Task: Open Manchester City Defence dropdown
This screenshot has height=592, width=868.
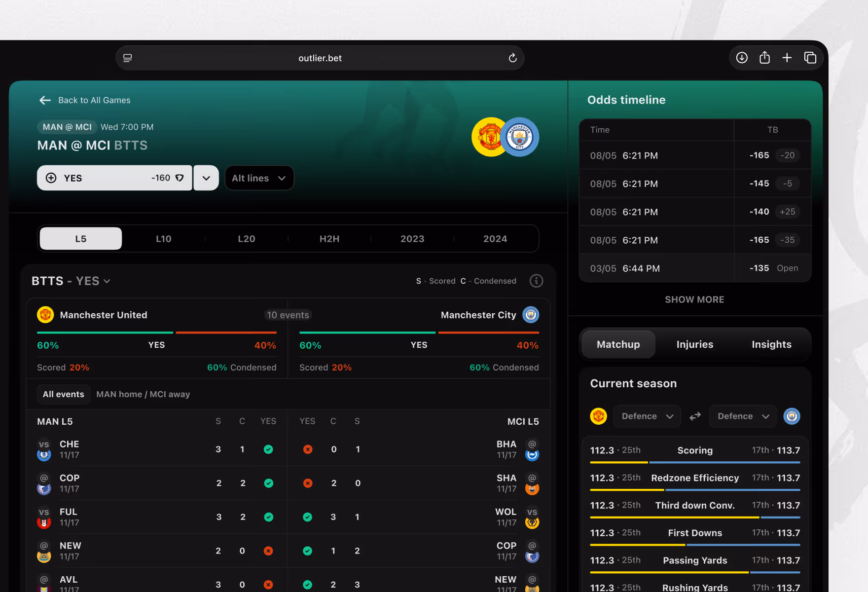Action: [743, 416]
